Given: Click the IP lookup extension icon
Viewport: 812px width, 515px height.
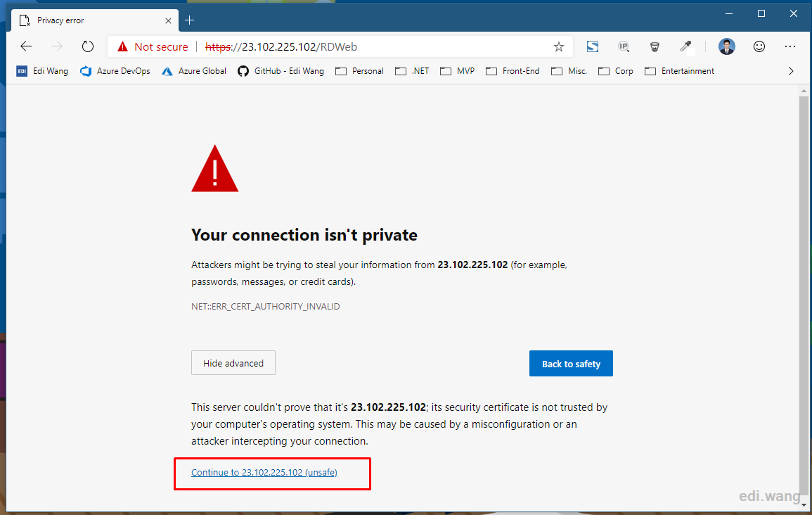Looking at the screenshot, I should pos(624,46).
